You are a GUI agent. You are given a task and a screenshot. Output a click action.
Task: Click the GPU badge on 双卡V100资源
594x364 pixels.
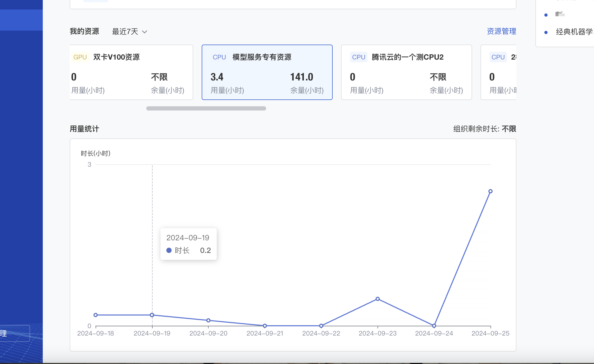(80, 57)
